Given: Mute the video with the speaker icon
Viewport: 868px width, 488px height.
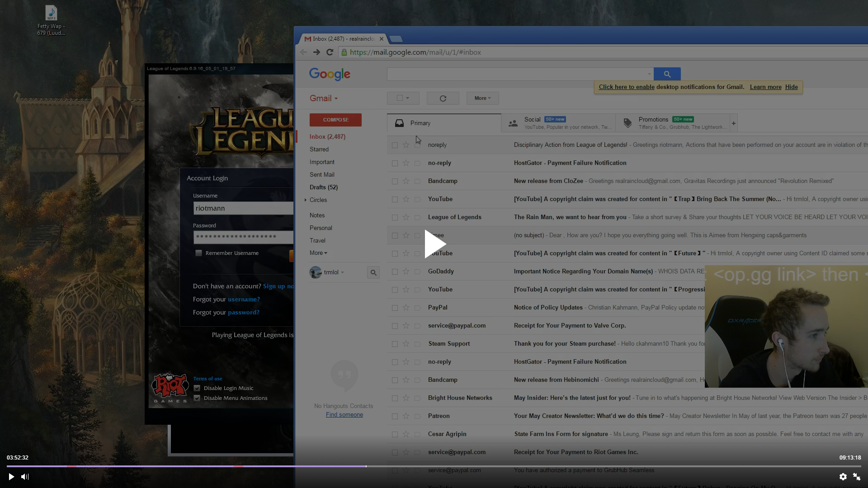Looking at the screenshot, I should point(25,477).
